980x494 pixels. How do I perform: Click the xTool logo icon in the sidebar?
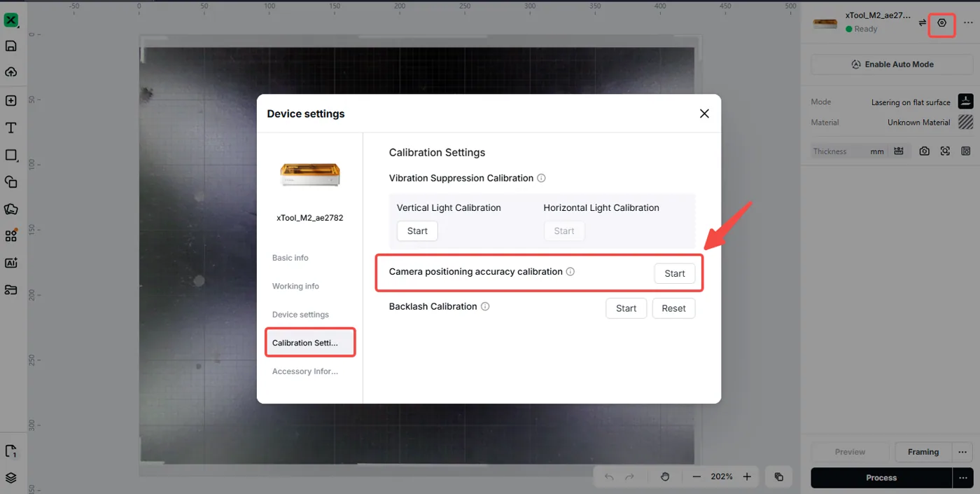[x=10, y=20]
